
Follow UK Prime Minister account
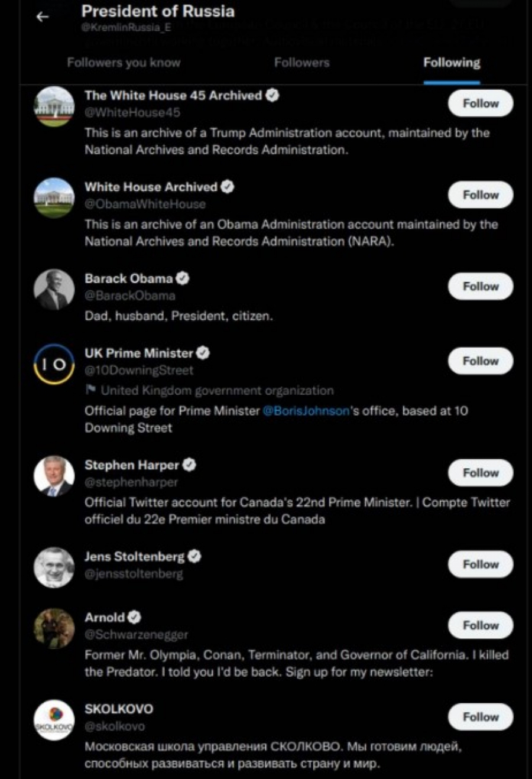coord(480,361)
